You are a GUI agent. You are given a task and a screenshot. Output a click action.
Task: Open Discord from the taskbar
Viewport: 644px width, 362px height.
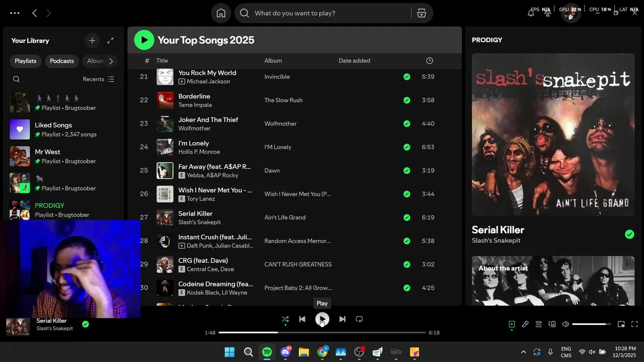285,352
